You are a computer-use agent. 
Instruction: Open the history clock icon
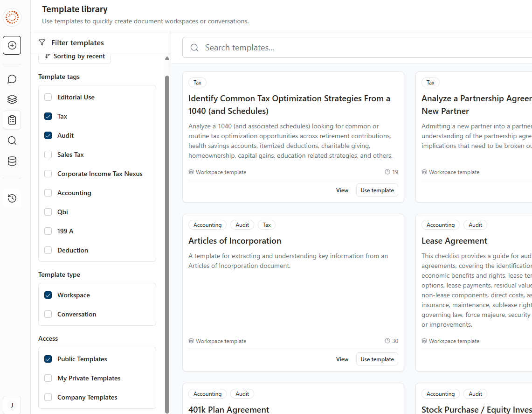pyautogui.click(x=12, y=198)
